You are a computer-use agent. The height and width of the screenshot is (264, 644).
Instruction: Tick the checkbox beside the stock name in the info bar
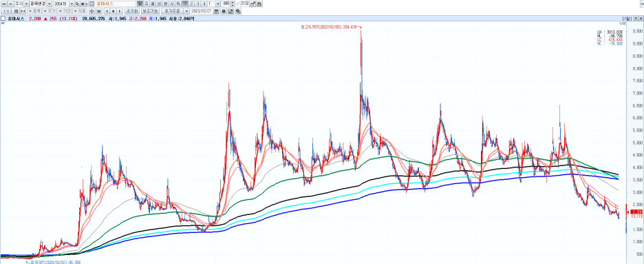pyautogui.click(x=3, y=19)
